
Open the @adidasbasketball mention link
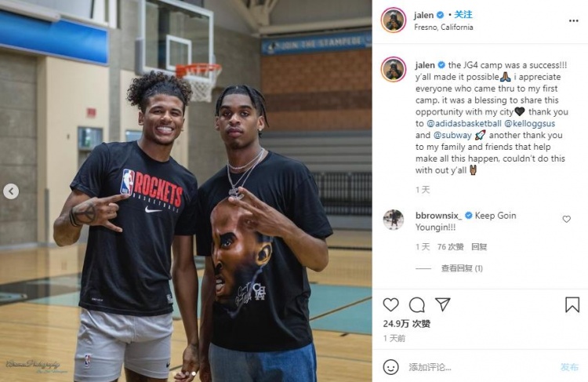464,123
